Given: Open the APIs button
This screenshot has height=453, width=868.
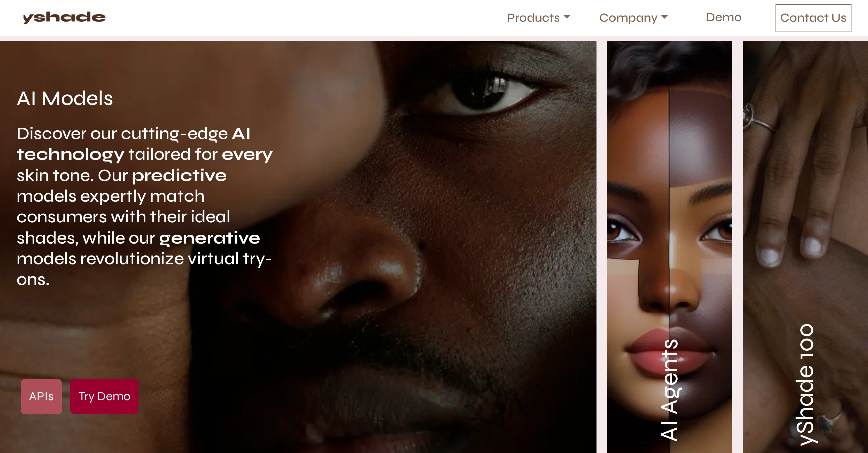Looking at the screenshot, I should coord(41,396).
